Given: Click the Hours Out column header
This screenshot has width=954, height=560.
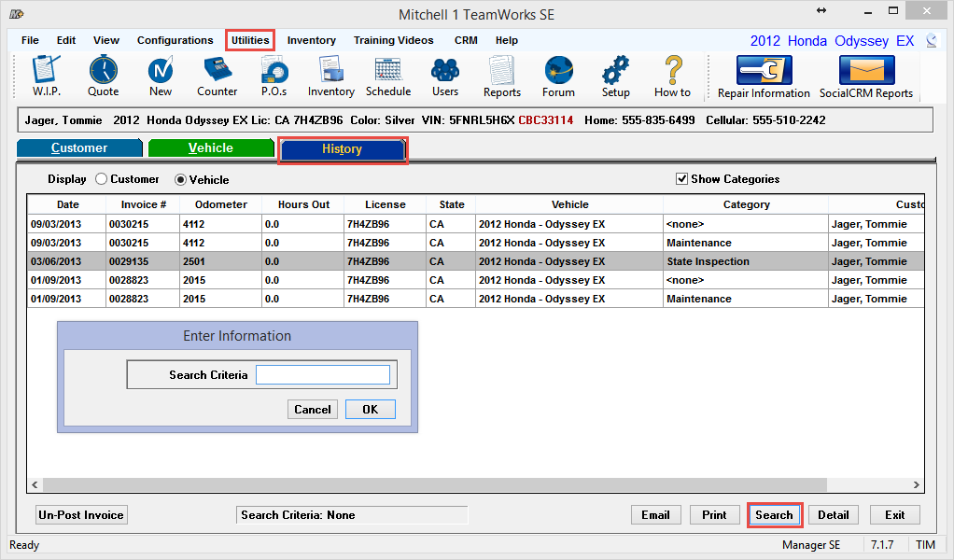Looking at the screenshot, I should click(x=303, y=204).
